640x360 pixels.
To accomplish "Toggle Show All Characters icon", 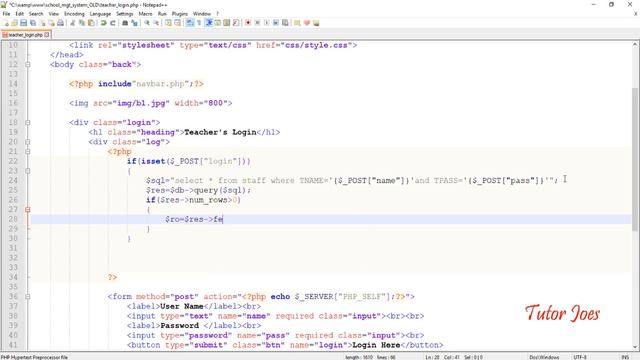I will (x=199, y=23).
